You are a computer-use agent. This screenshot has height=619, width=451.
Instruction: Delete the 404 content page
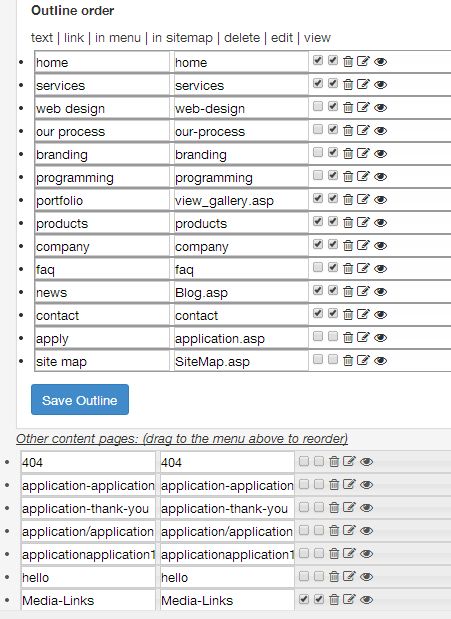[334, 461]
